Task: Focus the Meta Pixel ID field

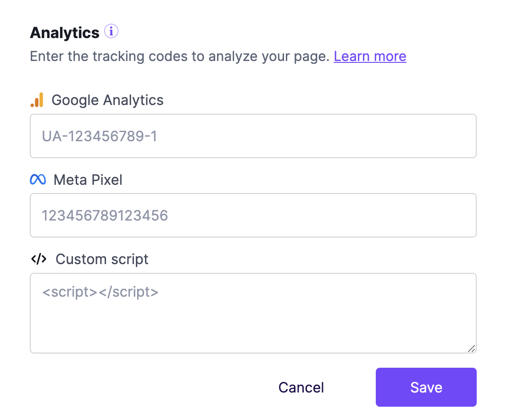Action: pos(253,216)
